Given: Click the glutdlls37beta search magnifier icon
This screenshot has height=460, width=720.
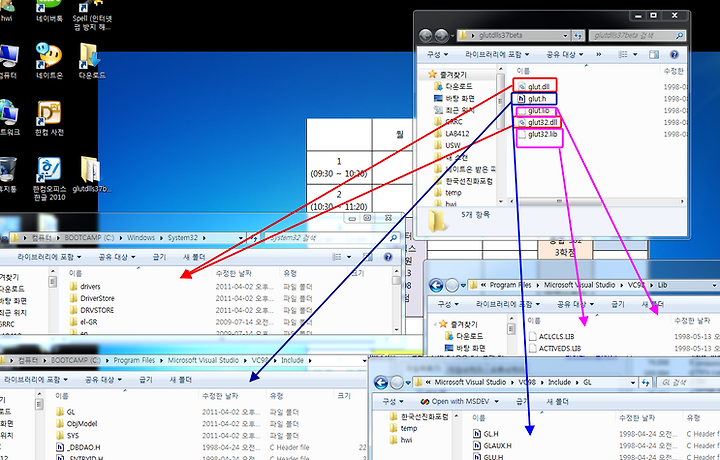Looking at the screenshot, I should point(679,35).
